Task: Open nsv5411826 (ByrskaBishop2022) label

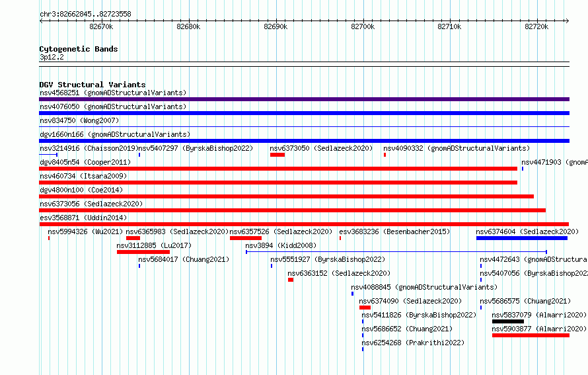Action: coord(419,315)
